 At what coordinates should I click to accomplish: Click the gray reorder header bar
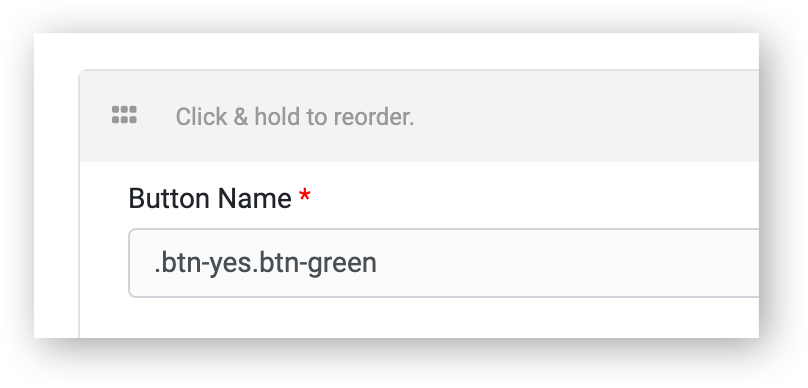tap(419, 116)
